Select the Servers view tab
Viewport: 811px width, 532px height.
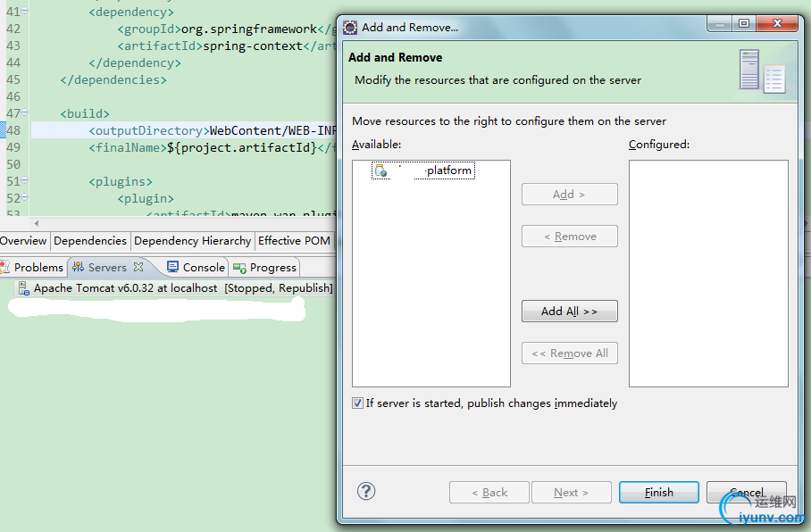click(107, 267)
